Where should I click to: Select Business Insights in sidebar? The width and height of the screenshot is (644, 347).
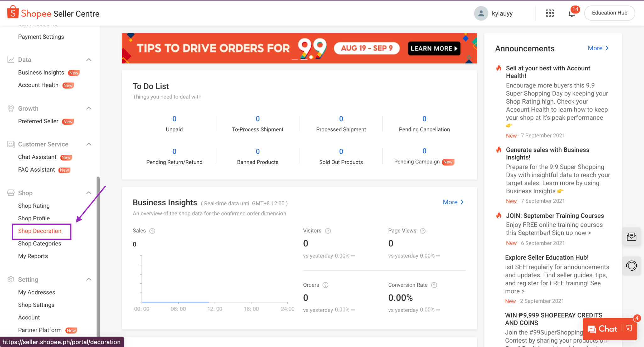(41, 73)
